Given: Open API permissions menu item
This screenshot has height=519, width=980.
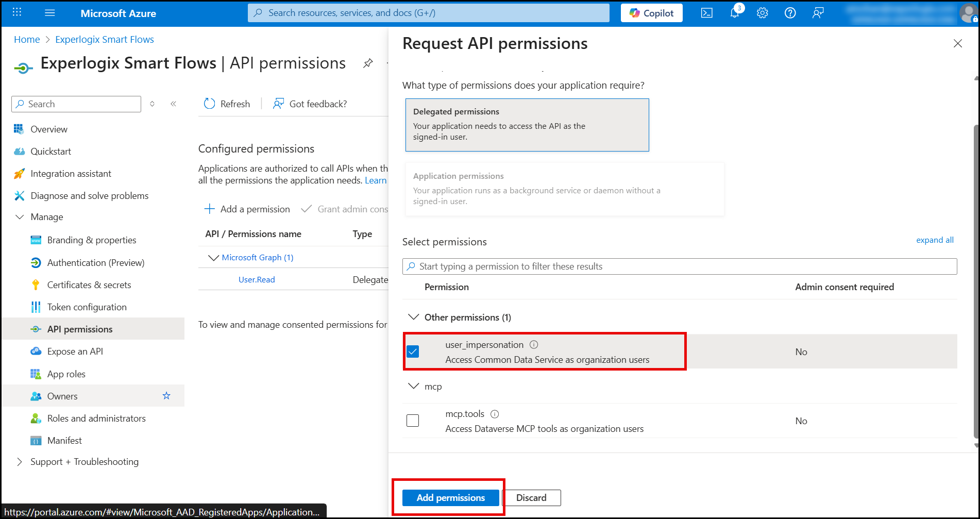Looking at the screenshot, I should click(x=93, y=329).
